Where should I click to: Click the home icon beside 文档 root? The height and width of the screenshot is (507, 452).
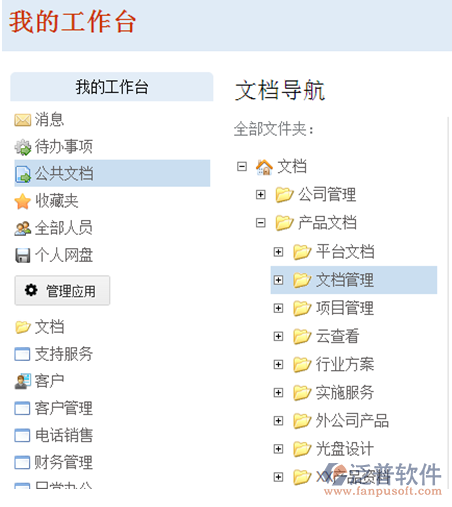click(x=264, y=167)
